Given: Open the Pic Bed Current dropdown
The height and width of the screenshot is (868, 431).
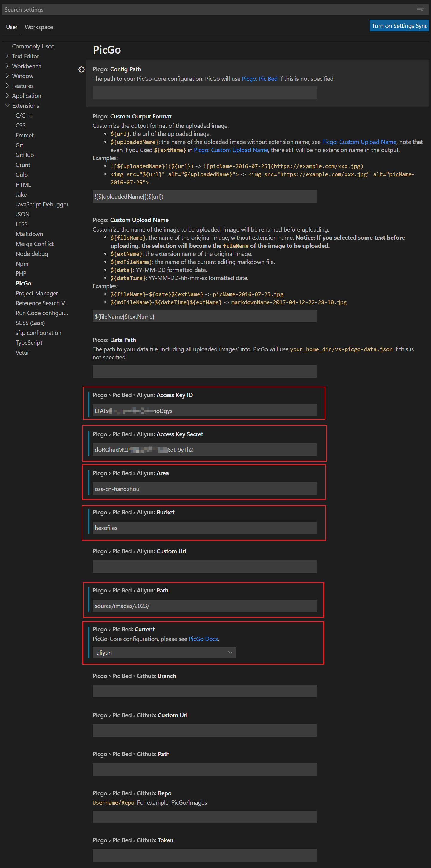Looking at the screenshot, I should (164, 652).
